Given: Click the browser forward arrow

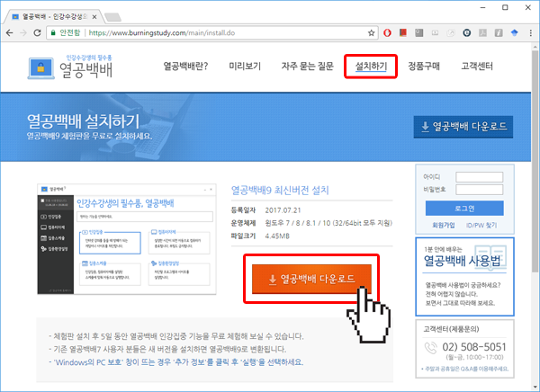Looking at the screenshot, I should (23, 32).
